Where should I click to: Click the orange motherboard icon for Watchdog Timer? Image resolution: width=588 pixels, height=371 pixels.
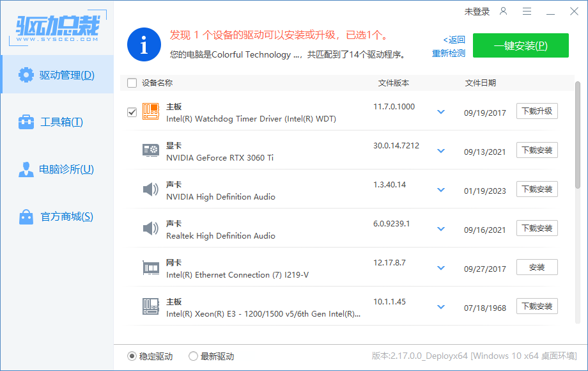click(x=151, y=111)
